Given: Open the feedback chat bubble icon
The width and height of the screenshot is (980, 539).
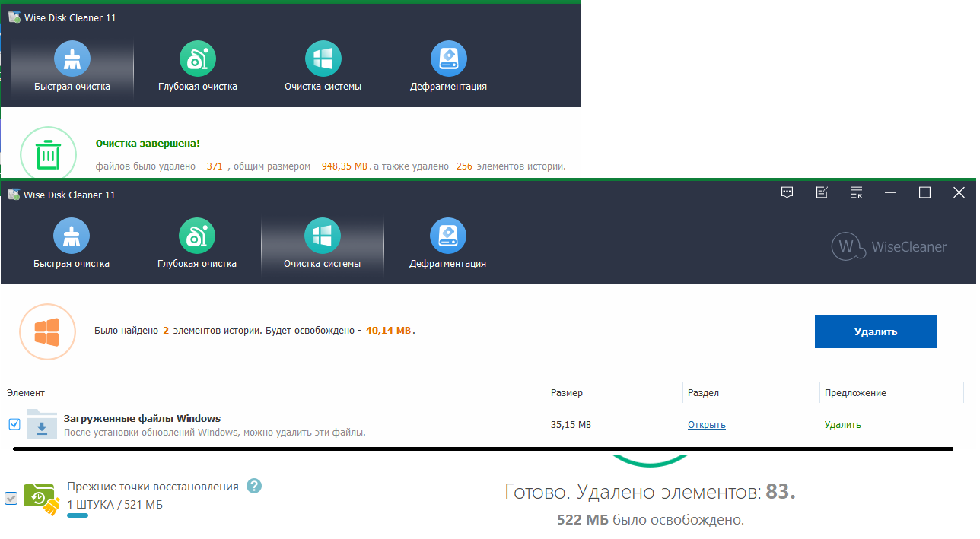Looking at the screenshot, I should (787, 193).
